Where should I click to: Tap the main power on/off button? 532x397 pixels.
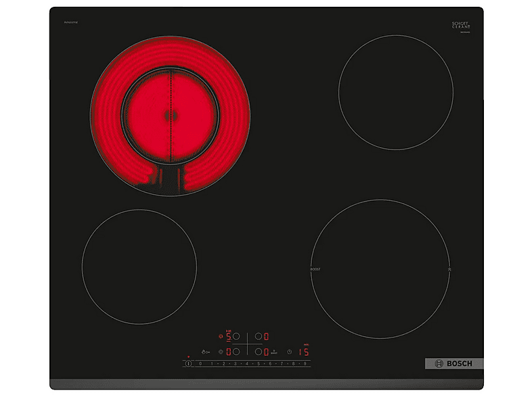[188, 363]
